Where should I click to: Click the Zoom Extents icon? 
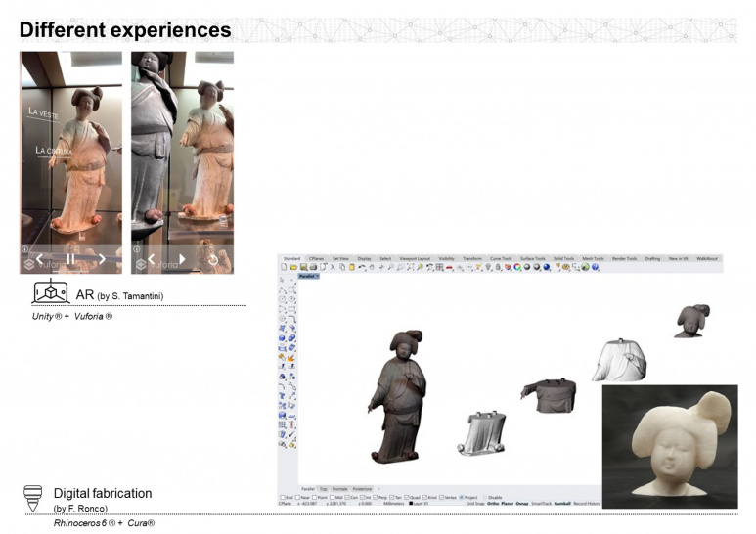click(x=410, y=267)
